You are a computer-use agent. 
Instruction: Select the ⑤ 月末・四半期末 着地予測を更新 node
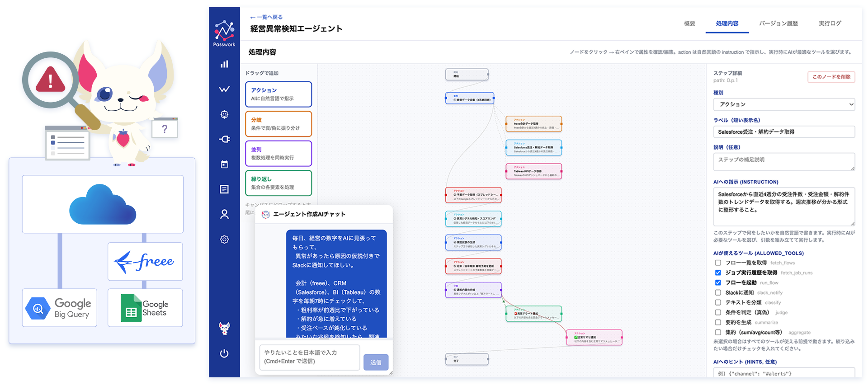(x=473, y=266)
